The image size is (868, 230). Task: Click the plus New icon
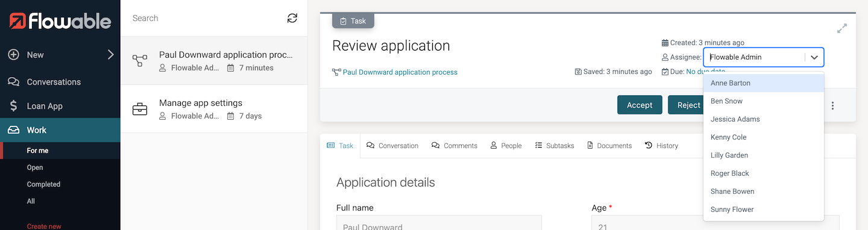[x=13, y=55]
